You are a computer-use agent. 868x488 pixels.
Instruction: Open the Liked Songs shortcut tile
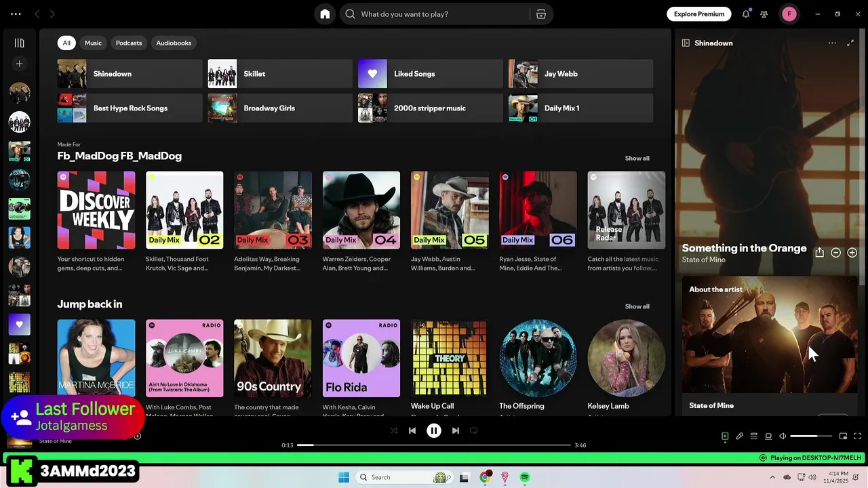click(431, 74)
